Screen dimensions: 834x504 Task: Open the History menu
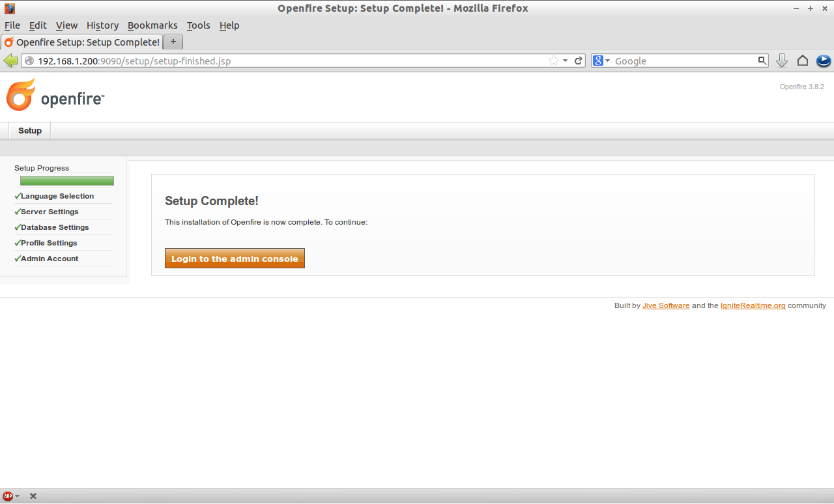tap(102, 25)
